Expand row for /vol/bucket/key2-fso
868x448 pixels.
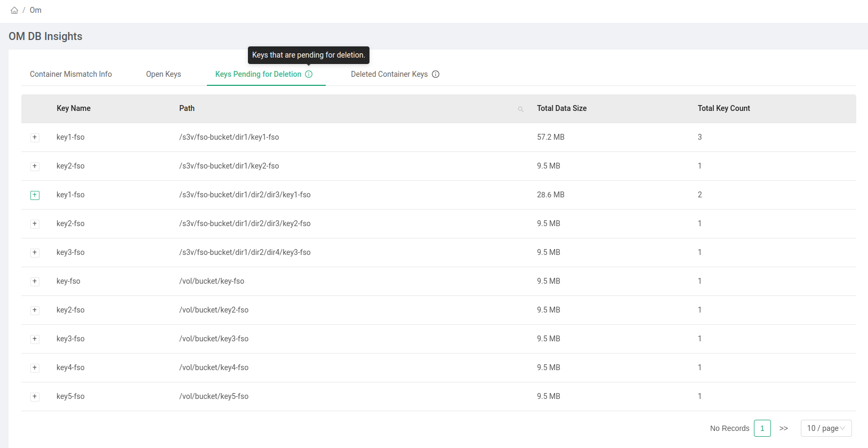pyautogui.click(x=35, y=310)
